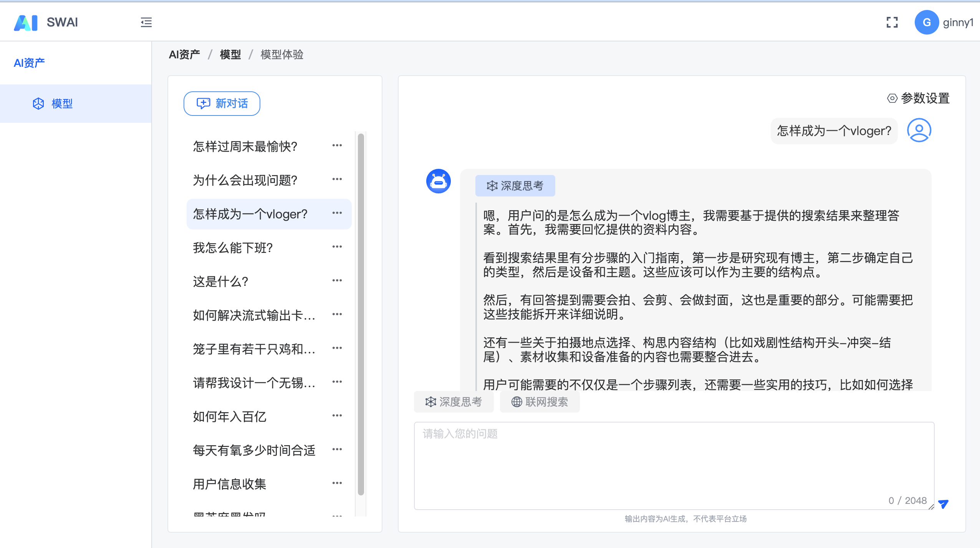Click the conversation list scrollbar

click(x=361, y=314)
